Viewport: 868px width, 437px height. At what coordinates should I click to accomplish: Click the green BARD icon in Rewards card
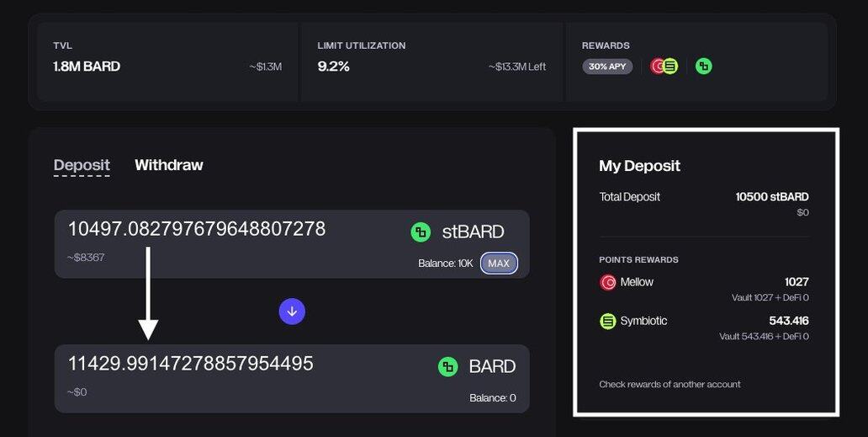point(704,66)
